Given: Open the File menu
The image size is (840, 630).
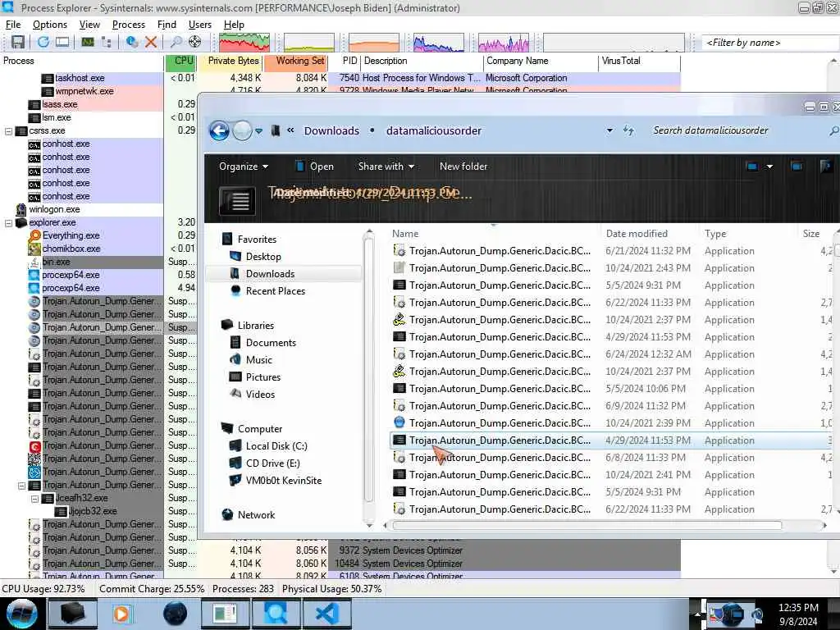Looking at the screenshot, I should pos(13,25).
